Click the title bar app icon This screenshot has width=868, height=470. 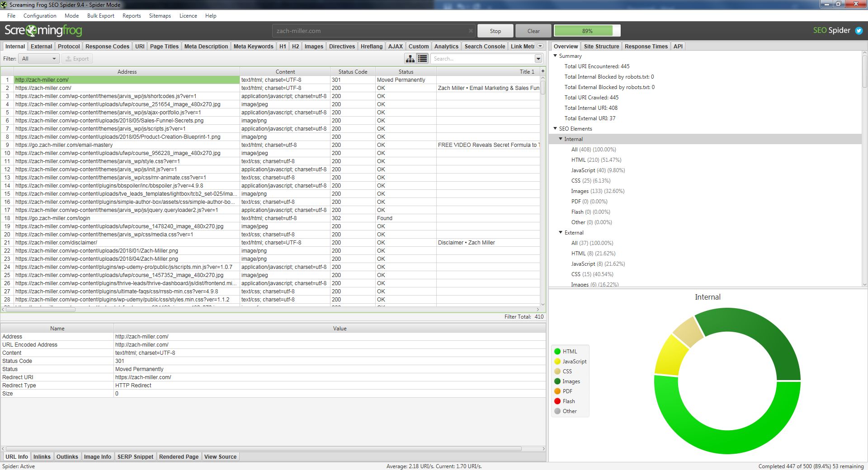click(x=4, y=5)
